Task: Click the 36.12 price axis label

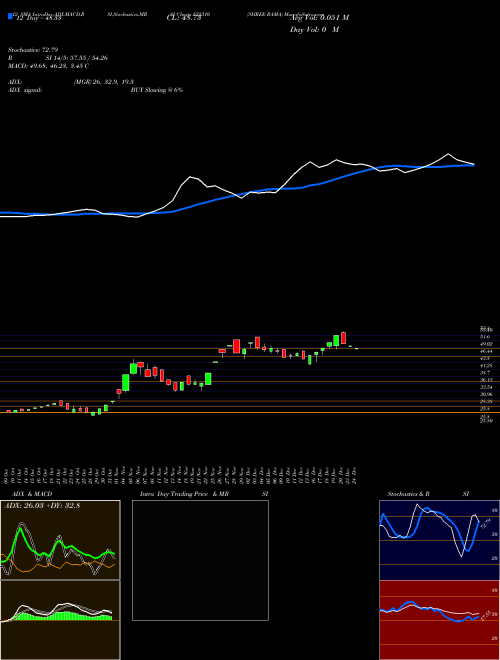Action: click(486, 380)
